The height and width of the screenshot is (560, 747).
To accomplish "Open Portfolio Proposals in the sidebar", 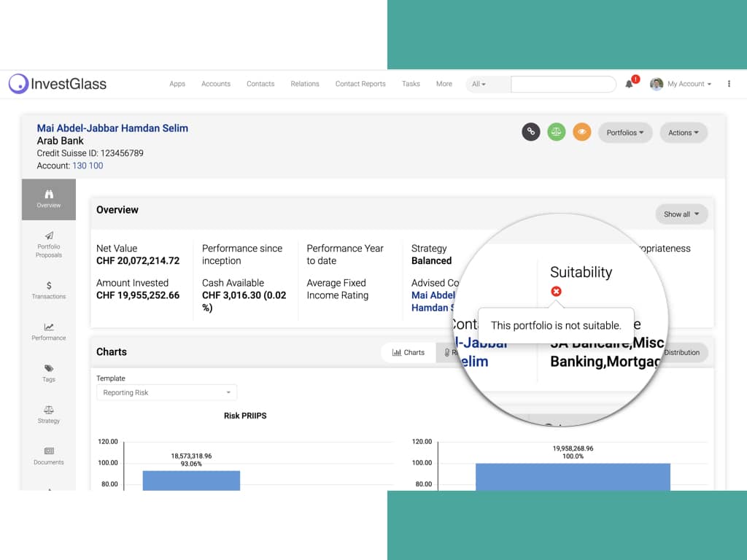I will [49, 245].
